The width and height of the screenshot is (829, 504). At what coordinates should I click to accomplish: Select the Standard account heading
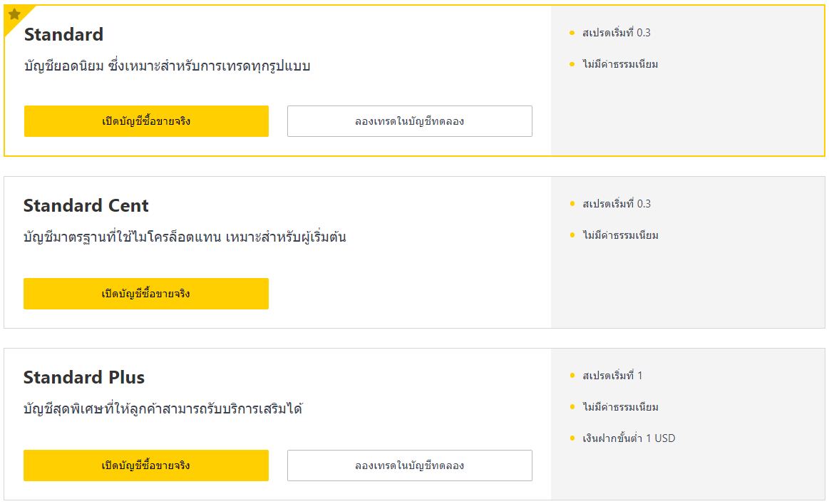(x=64, y=34)
